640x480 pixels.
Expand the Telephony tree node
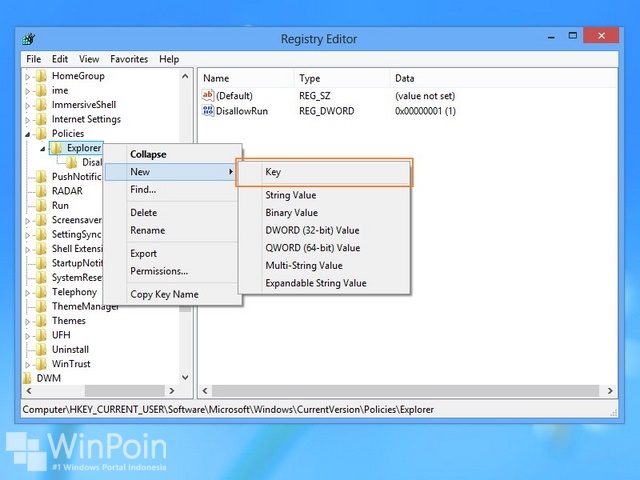point(27,293)
